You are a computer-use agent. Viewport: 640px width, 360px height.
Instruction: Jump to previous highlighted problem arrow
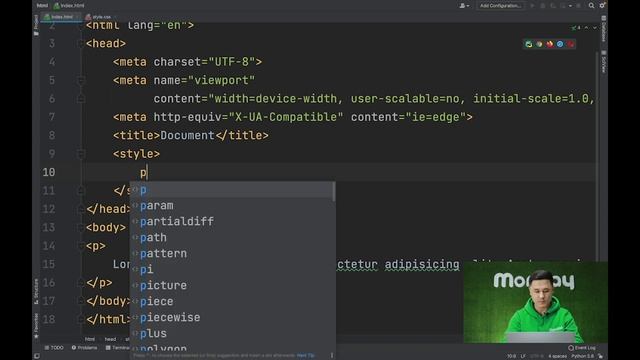pos(587,28)
